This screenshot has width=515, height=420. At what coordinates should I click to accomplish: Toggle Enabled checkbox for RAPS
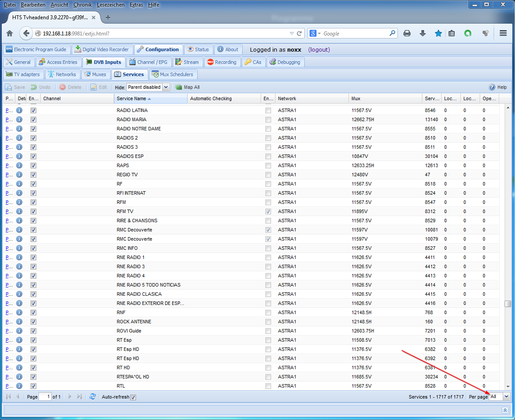click(33, 166)
